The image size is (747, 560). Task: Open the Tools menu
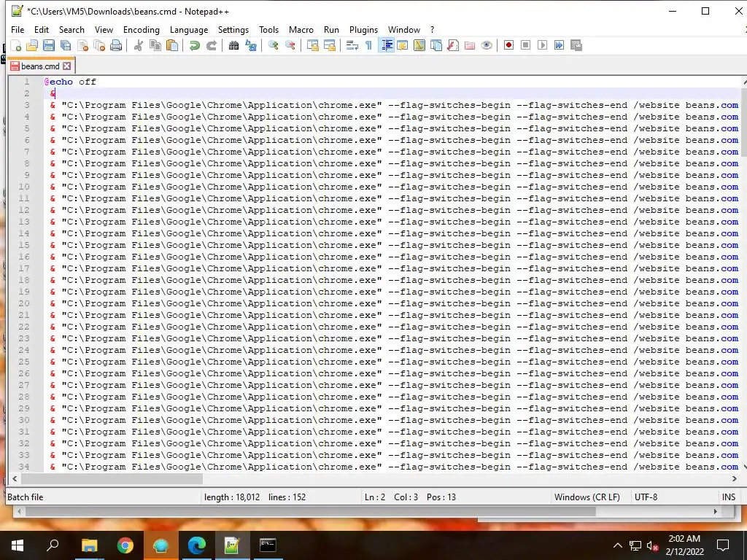pos(268,29)
